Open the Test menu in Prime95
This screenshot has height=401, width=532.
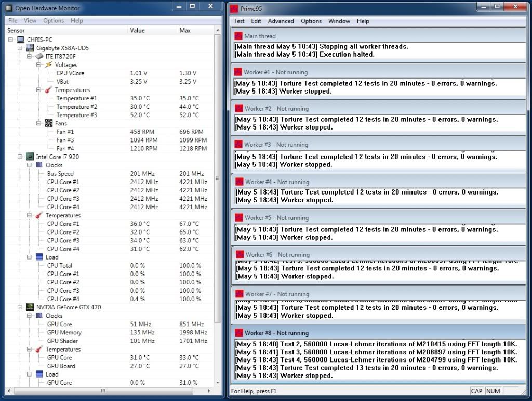[x=239, y=21]
